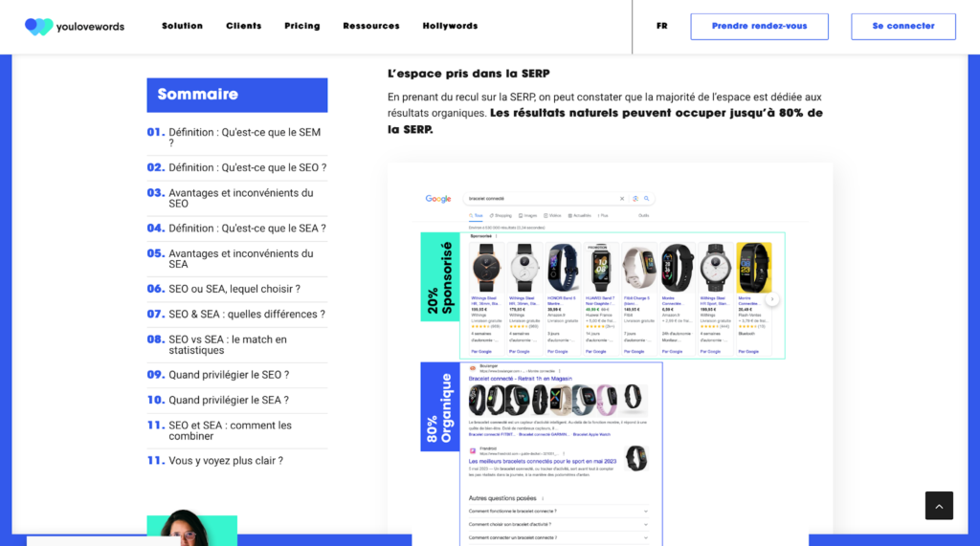This screenshot has width=980, height=546.
Task: Open the Solution menu
Action: 183,26
